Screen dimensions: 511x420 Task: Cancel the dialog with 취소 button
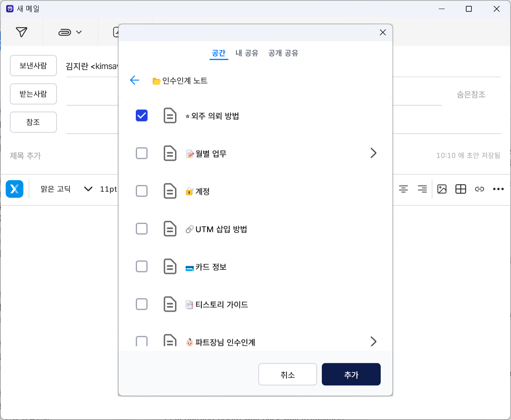pos(287,374)
